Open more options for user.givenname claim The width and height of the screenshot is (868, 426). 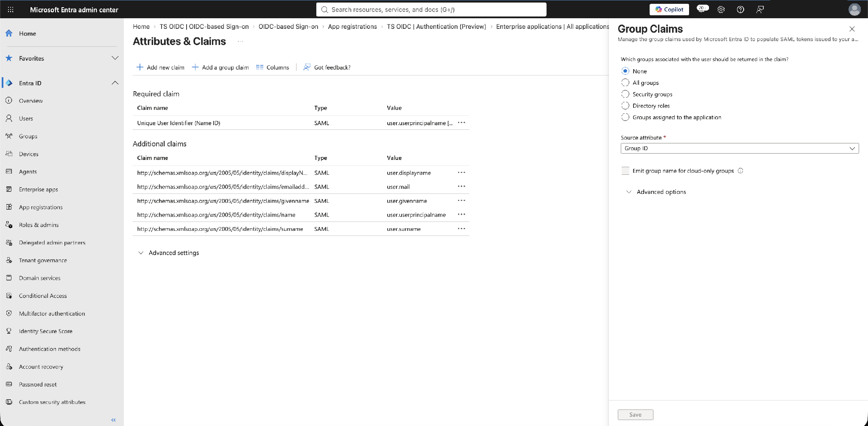[461, 201]
